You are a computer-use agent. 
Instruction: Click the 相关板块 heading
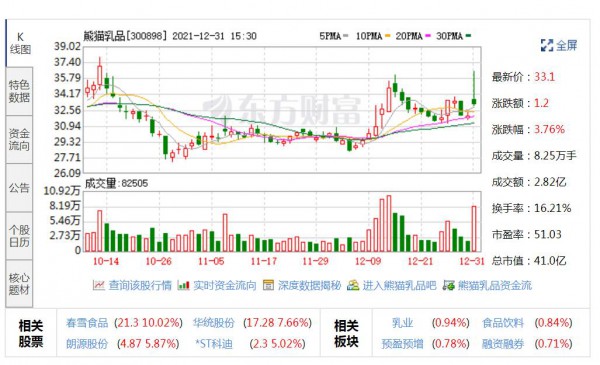click(346, 333)
